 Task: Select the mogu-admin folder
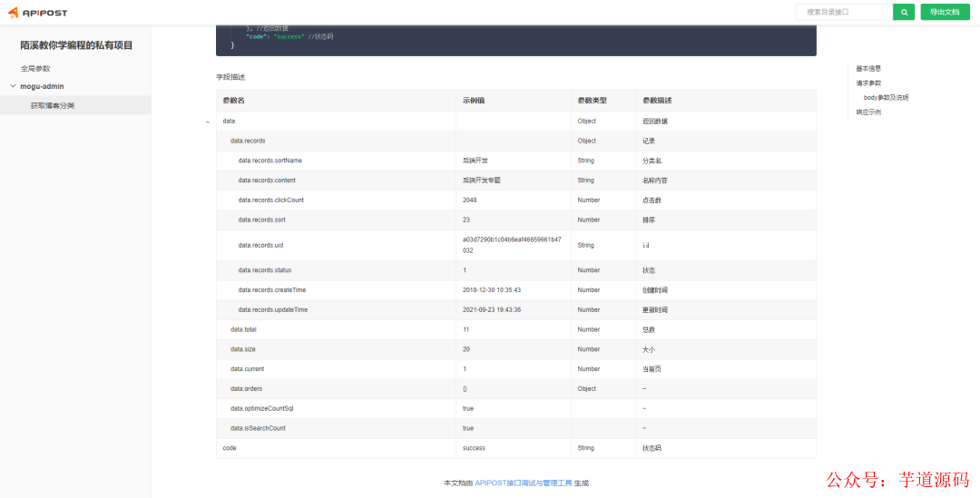(42, 86)
